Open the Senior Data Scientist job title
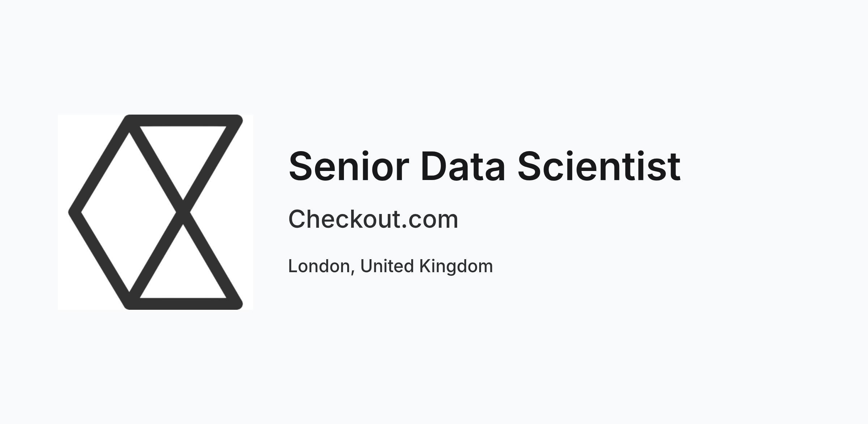 485,166
